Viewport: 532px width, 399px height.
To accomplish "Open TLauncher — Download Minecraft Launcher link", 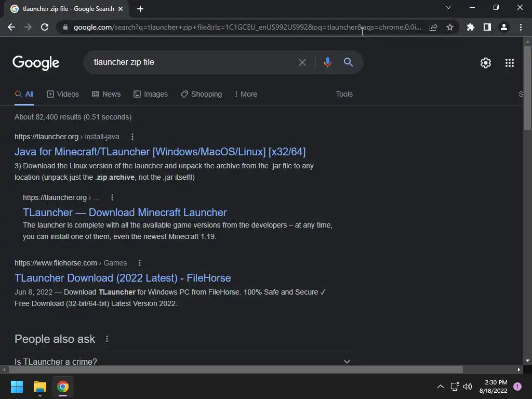I will click(x=125, y=212).
